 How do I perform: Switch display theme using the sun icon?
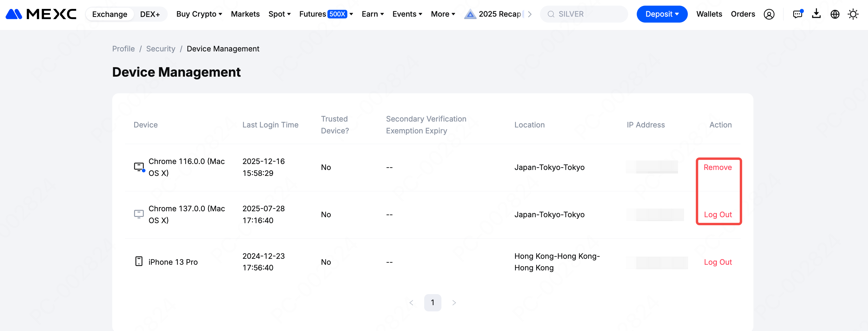click(853, 14)
